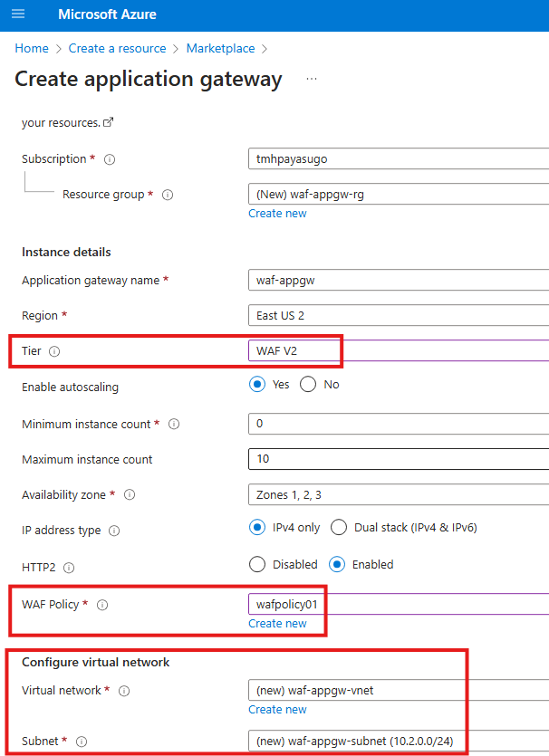Open Availability zone dropdown Zones 1, 2, 3
The image size is (549, 756).
(x=399, y=494)
